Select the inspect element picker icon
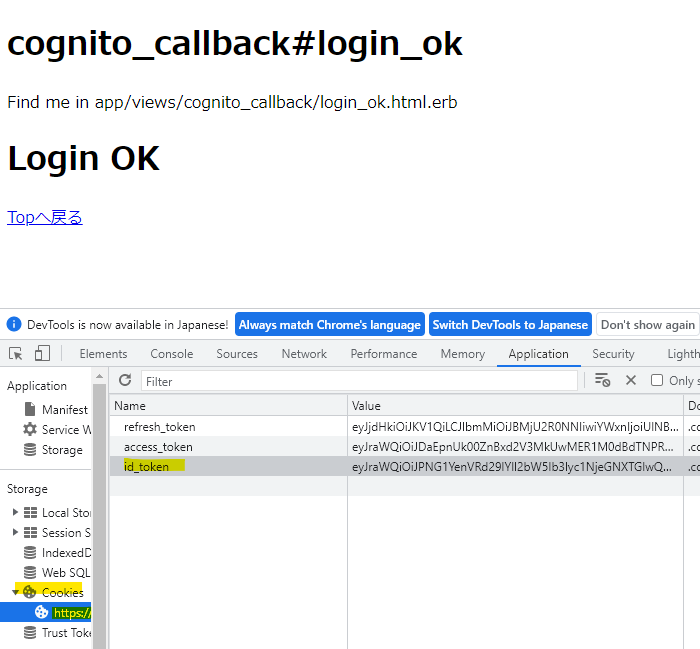Viewport: 700px width, 649px height. tap(16, 354)
